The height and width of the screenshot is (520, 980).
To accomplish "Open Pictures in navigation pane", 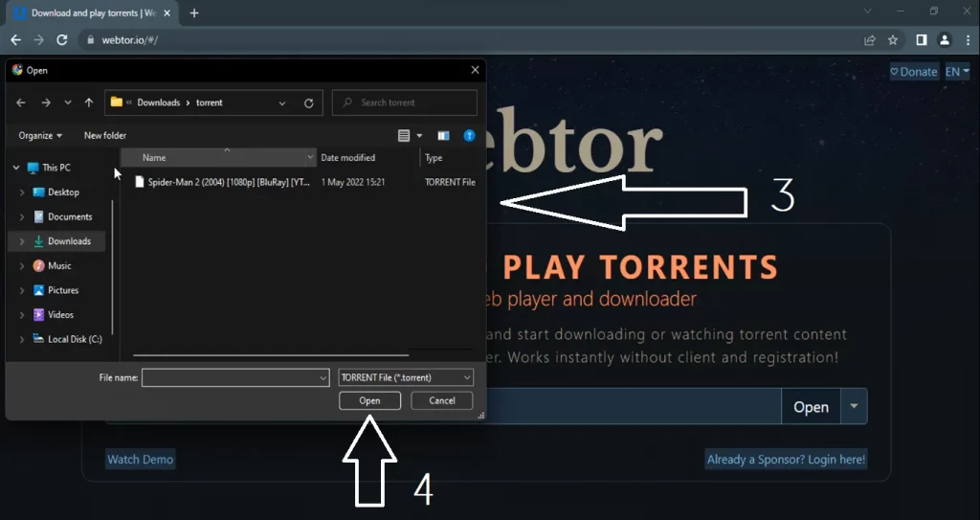I will (x=56, y=290).
